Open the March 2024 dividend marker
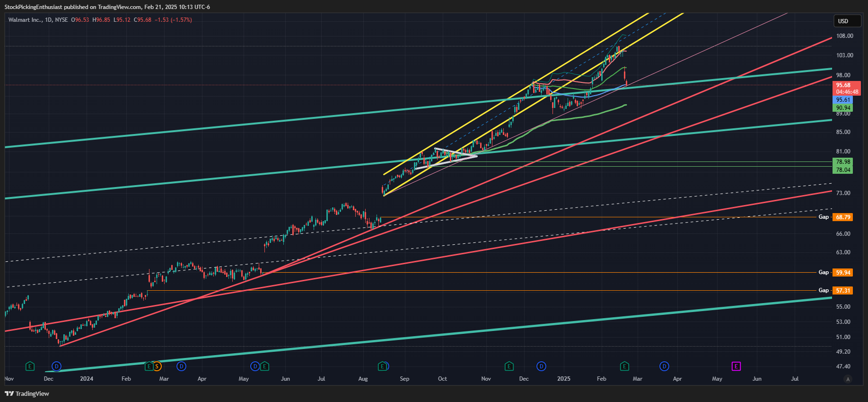 click(x=181, y=366)
